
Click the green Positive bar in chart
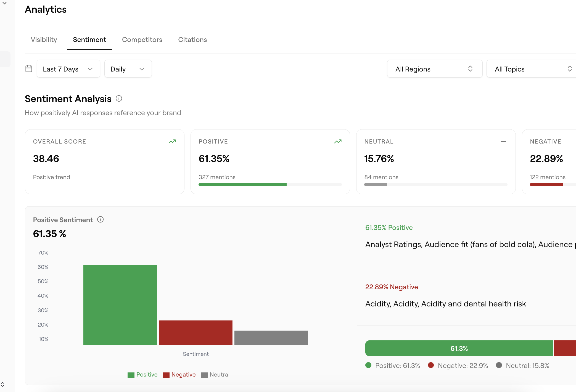pyautogui.click(x=120, y=305)
